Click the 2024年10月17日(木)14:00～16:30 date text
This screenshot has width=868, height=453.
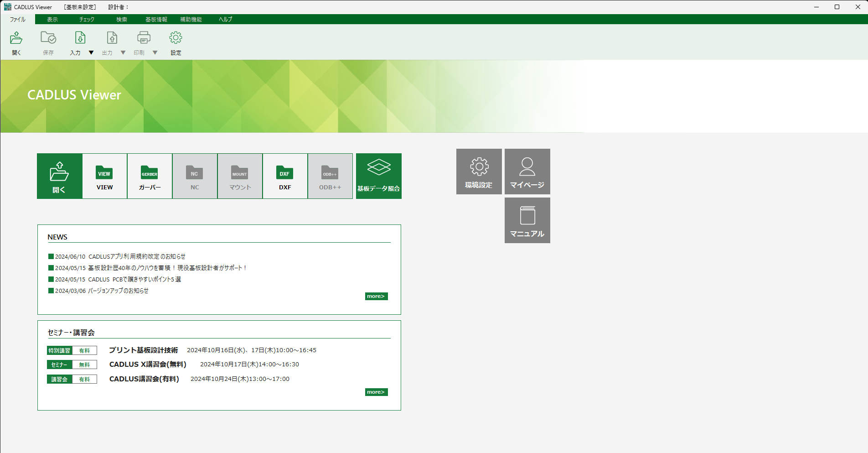249,364
